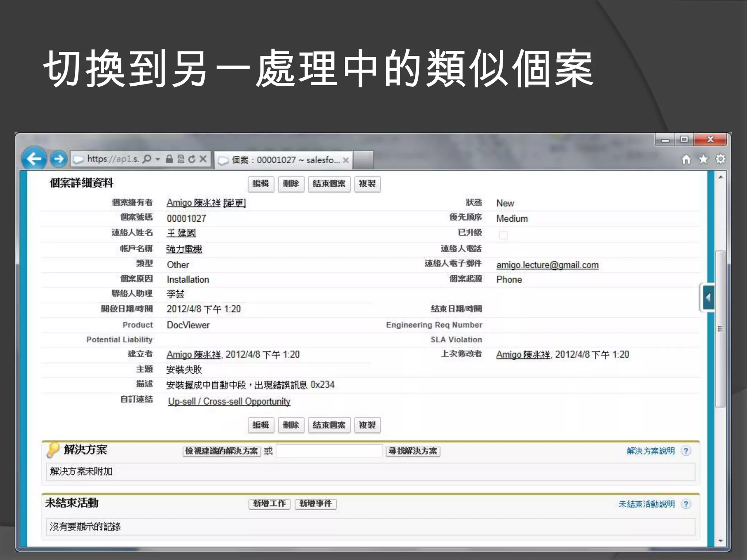Open creator Amigo 陳兆祥 link

(x=194, y=354)
